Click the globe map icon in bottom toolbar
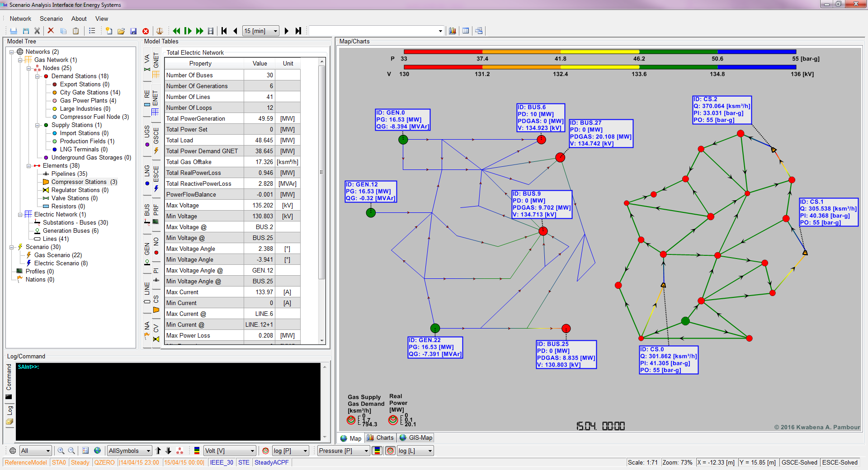Screen dimensions: 868x470 point(97,451)
